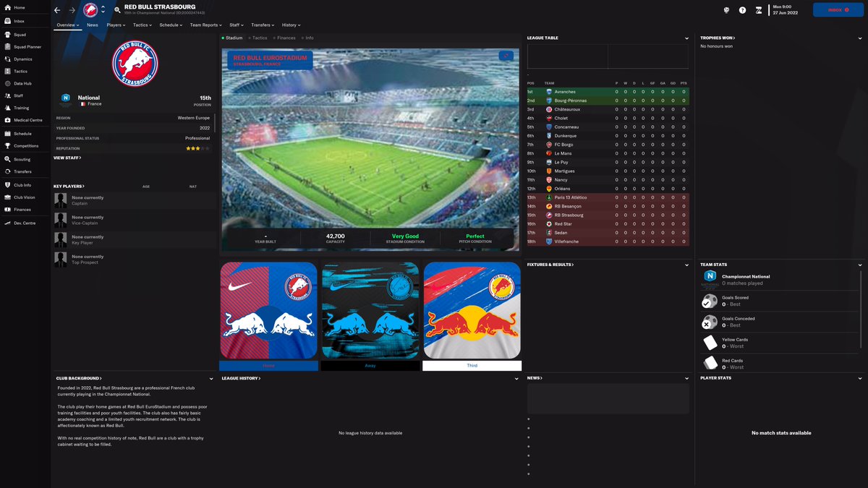Open the world globe icon in top bar

tap(726, 10)
